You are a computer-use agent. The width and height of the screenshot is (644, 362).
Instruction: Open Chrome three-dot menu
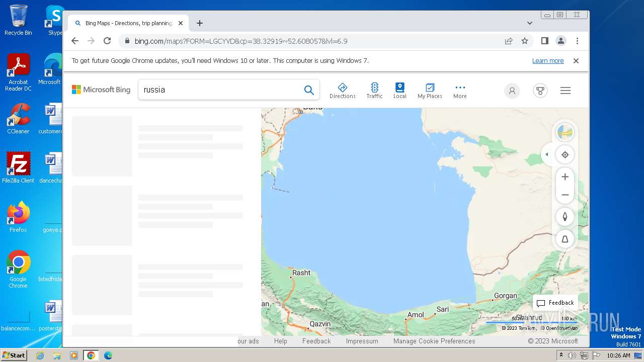pyautogui.click(x=577, y=41)
